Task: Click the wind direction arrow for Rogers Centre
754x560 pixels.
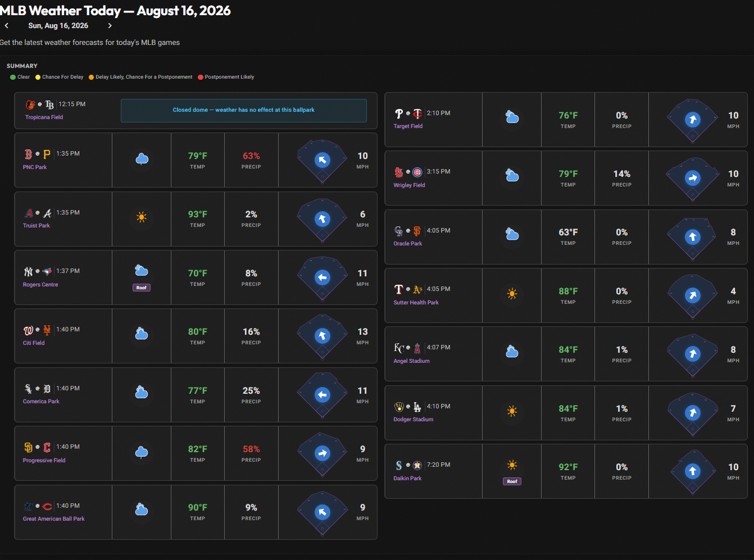Action: point(322,277)
